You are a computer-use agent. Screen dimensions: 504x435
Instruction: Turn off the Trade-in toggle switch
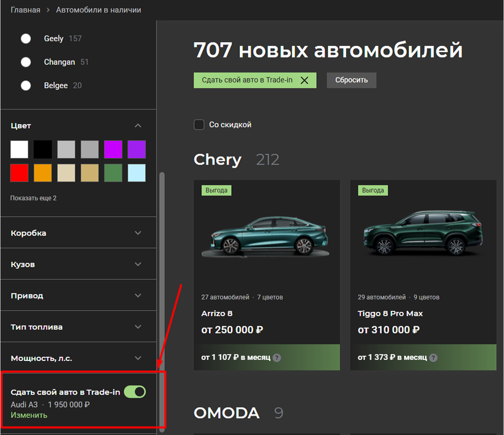tap(135, 392)
